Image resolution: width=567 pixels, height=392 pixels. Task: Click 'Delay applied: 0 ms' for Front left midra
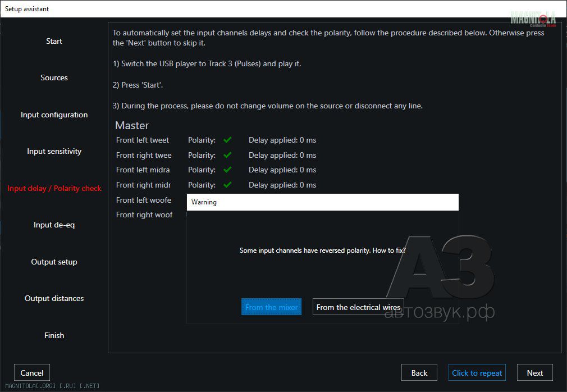[282, 170]
